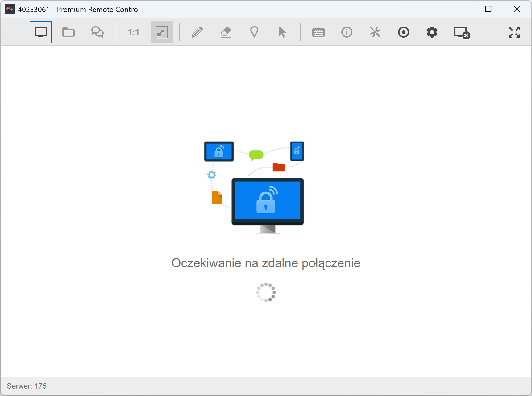Set 1:1 original scale view

pyautogui.click(x=133, y=32)
